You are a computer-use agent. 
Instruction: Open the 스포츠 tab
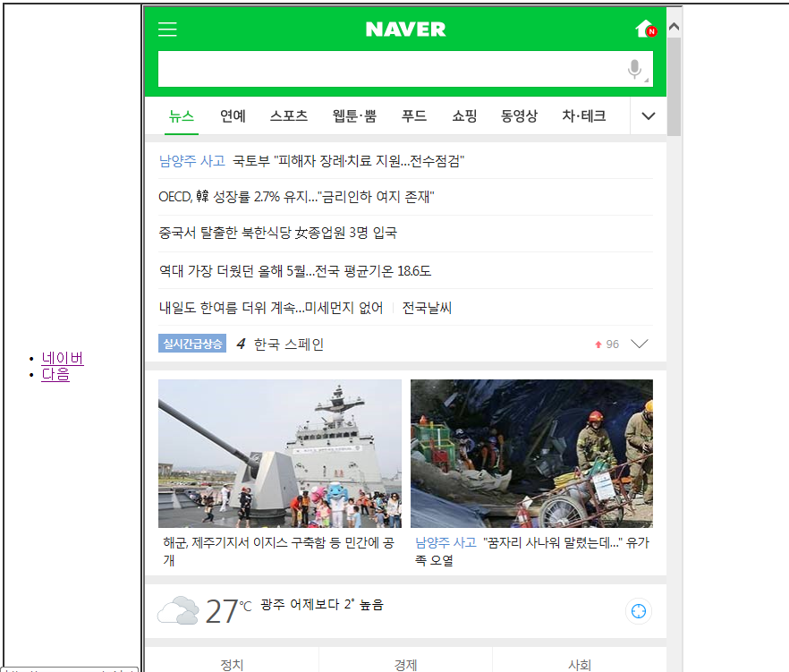click(289, 116)
